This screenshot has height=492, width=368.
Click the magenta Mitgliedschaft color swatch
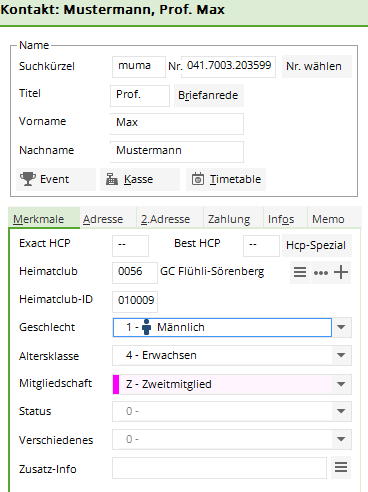coord(116,384)
